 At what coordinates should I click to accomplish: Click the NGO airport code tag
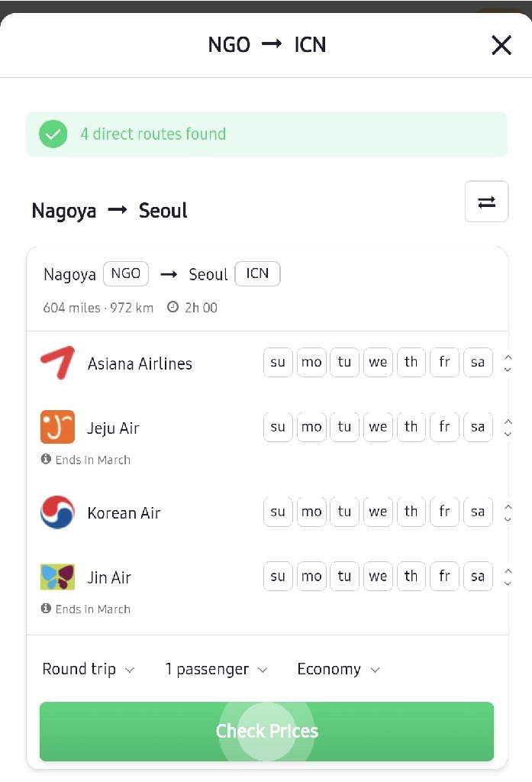tap(126, 273)
